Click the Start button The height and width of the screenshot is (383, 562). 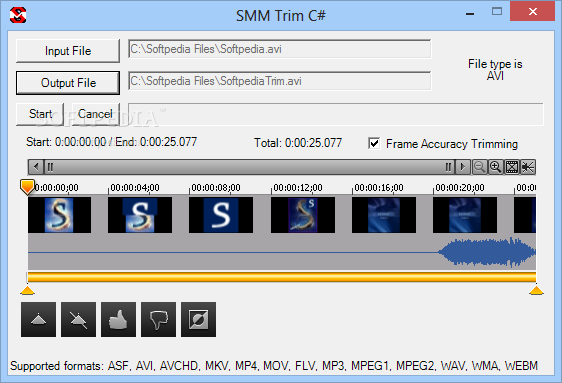(x=40, y=114)
